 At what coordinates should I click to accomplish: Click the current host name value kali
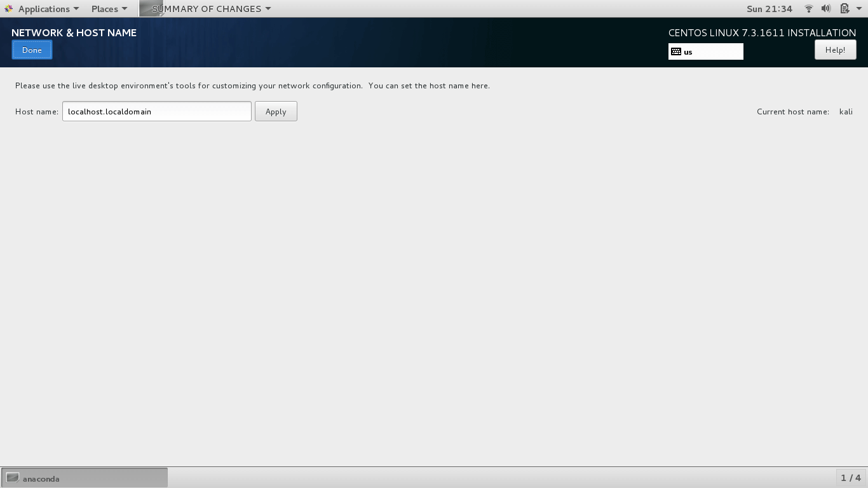(x=846, y=112)
